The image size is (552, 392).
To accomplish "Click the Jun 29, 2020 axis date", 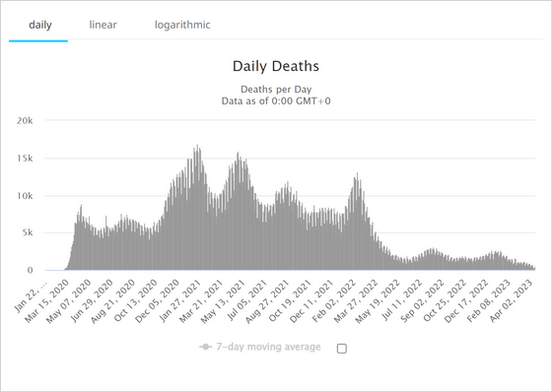I will tap(91, 300).
